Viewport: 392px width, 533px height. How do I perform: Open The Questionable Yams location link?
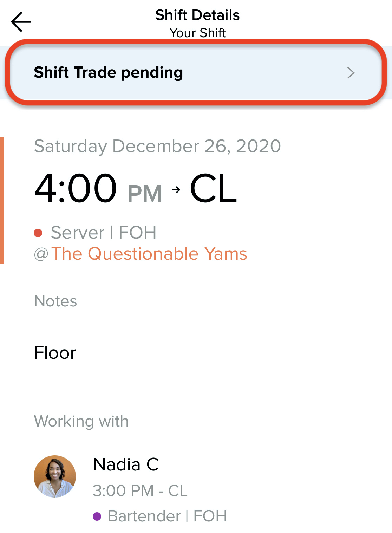pyautogui.click(x=149, y=254)
